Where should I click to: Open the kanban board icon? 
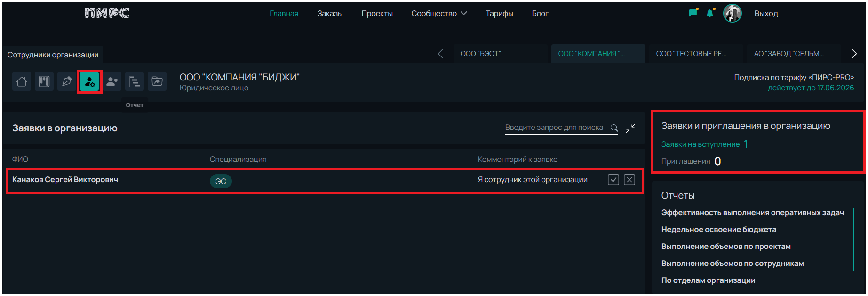pyautogui.click(x=44, y=81)
